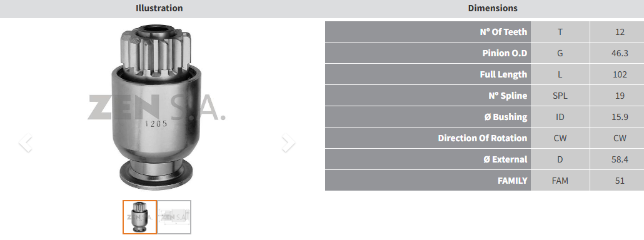
Task: Click the Direction Of Rotation label
Action: (x=483, y=138)
